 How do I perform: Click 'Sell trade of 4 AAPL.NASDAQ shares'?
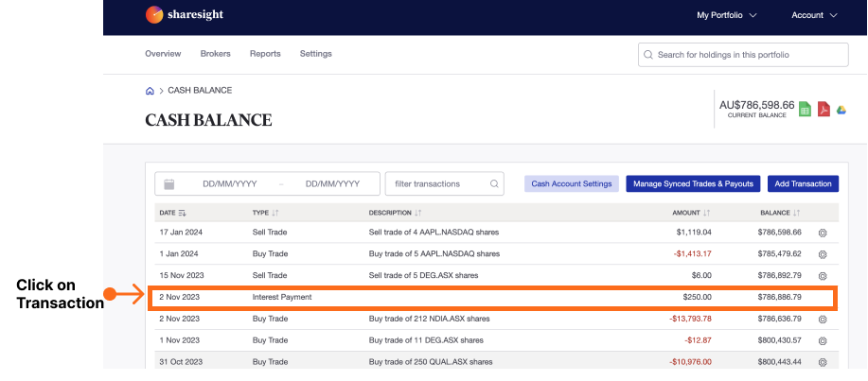[434, 233]
